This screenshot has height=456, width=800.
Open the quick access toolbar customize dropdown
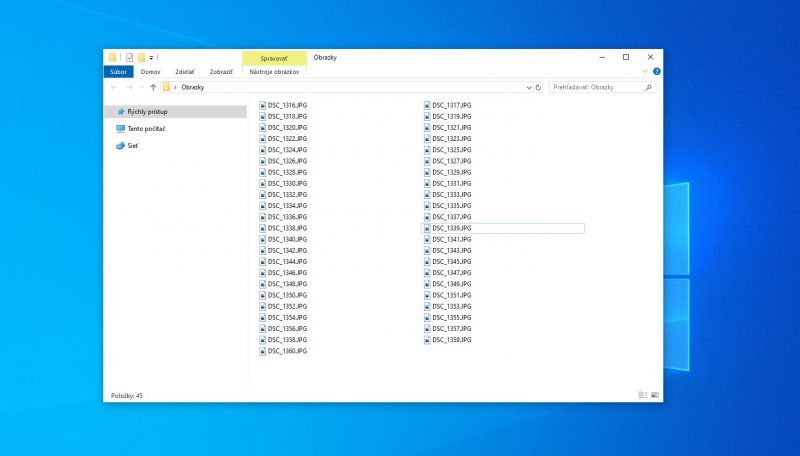click(x=152, y=57)
